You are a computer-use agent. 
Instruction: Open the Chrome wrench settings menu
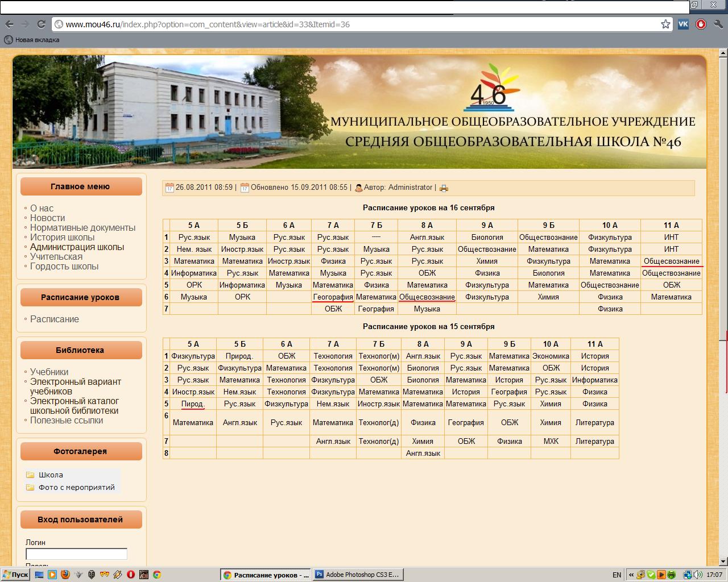pos(718,24)
